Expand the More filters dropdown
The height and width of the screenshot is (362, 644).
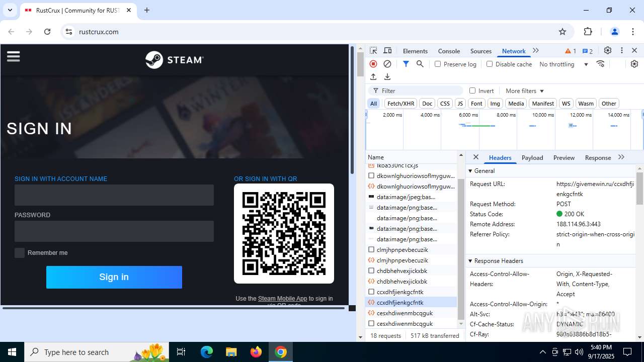tap(525, 91)
